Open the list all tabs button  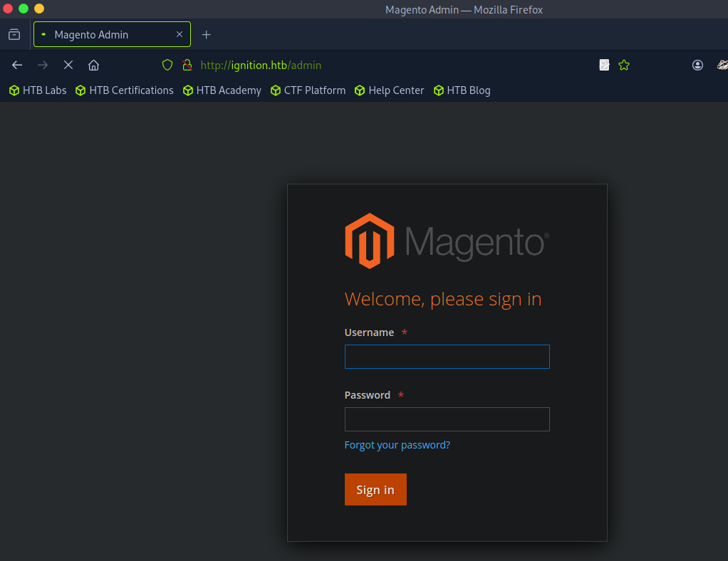click(14, 34)
